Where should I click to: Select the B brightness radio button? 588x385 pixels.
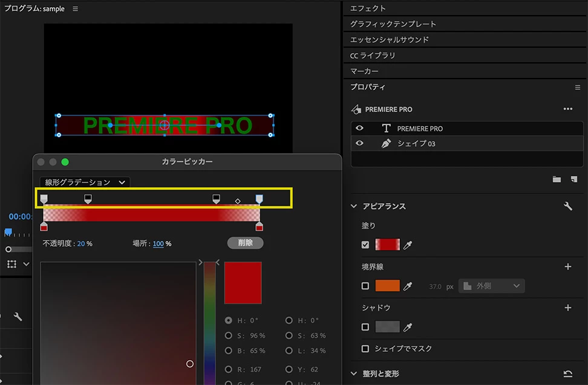pos(229,351)
